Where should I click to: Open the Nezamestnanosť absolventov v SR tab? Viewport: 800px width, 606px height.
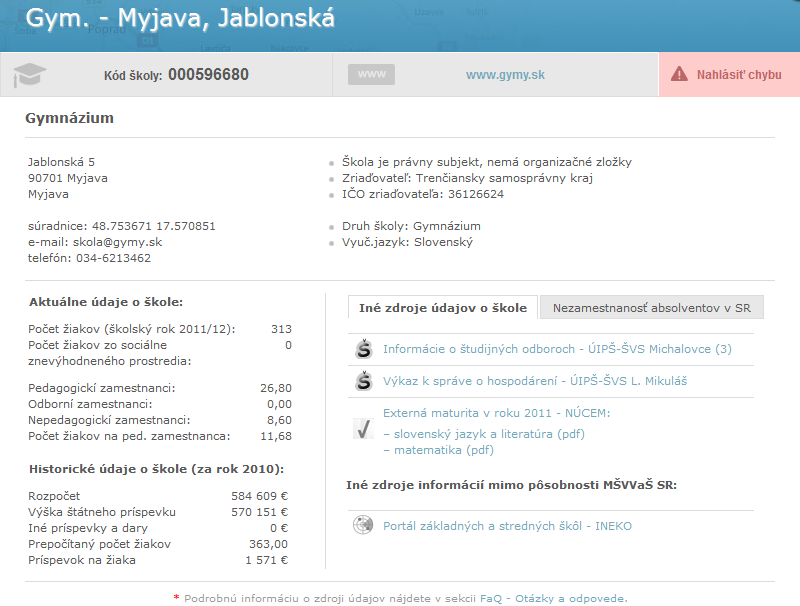pyautogui.click(x=652, y=308)
